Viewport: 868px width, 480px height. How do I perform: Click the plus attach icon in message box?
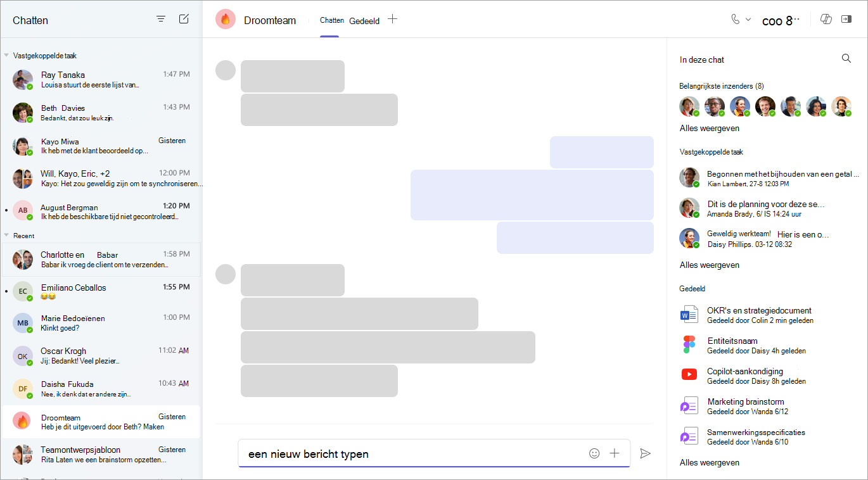click(614, 453)
